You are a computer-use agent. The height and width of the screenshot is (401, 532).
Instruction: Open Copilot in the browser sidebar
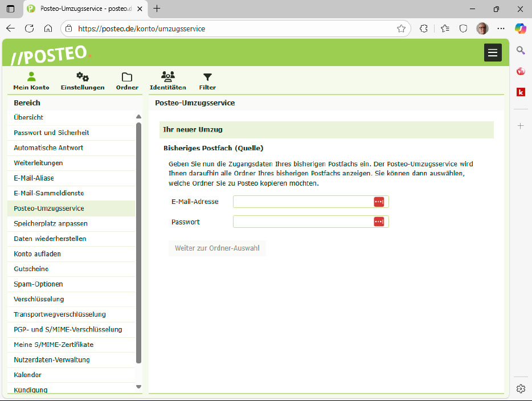[x=520, y=28]
